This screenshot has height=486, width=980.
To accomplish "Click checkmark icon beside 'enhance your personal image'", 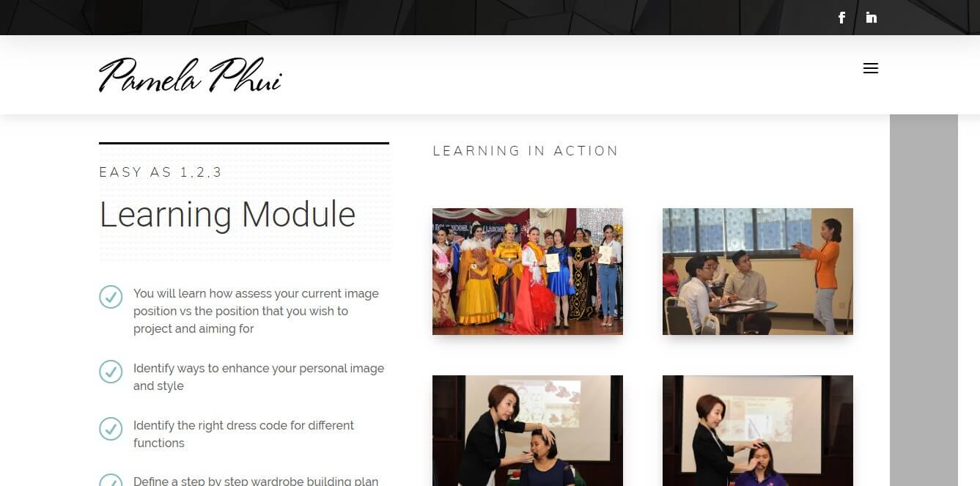I will coord(111,372).
